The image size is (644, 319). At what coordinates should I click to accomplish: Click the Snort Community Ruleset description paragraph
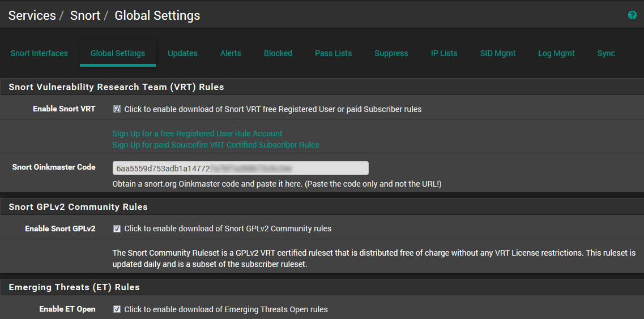pos(374,258)
